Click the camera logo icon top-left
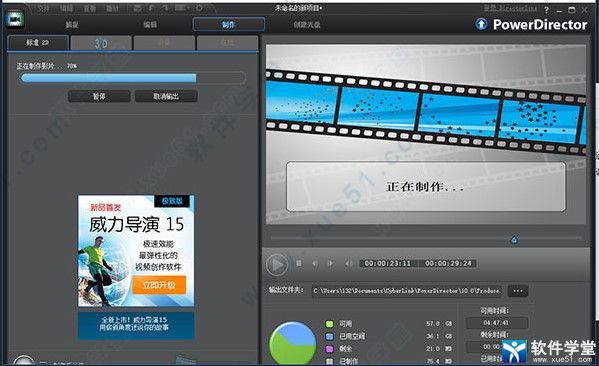Image resolution: width=599 pixels, height=366 pixels. (15, 18)
